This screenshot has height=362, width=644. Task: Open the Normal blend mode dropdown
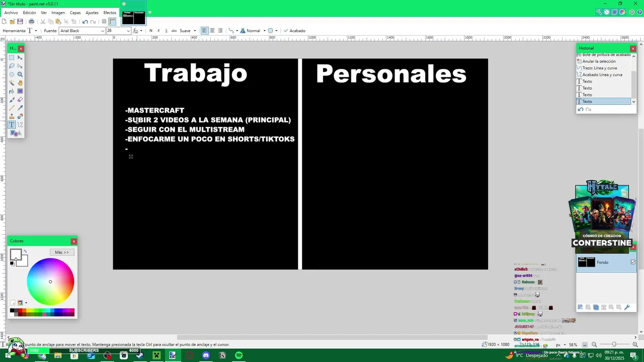(x=253, y=31)
